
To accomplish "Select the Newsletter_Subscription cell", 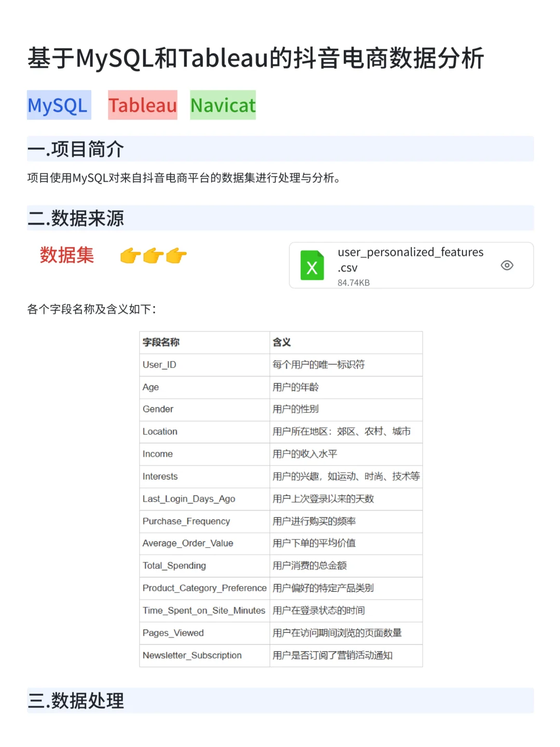I will (204, 655).
